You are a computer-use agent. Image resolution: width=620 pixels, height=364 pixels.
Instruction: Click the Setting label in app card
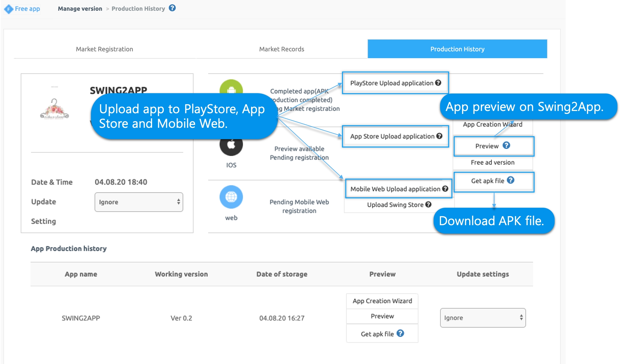[43, 221]
